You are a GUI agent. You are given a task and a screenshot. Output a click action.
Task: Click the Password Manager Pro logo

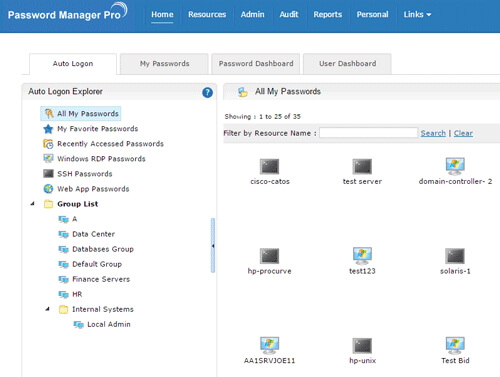[67, 13]
